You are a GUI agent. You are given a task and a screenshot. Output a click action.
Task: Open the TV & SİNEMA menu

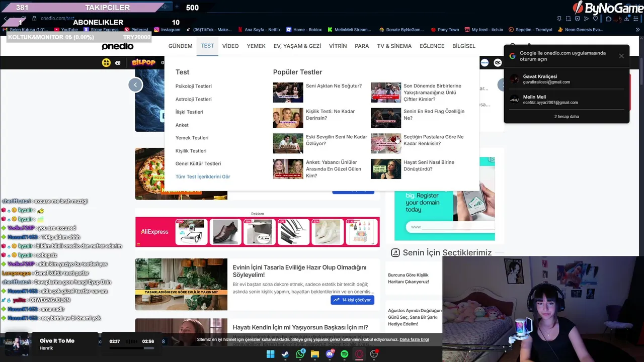tap(394, 46)
